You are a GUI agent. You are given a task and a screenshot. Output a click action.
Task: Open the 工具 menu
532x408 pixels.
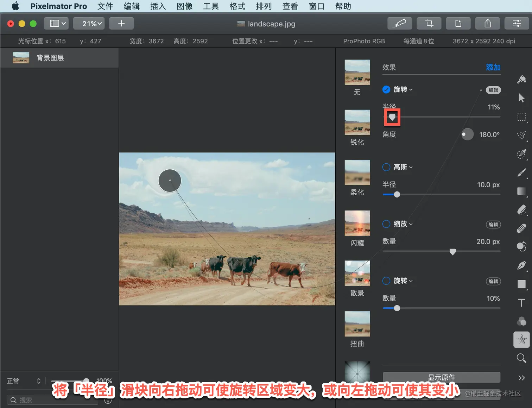(x=211, y=6)
